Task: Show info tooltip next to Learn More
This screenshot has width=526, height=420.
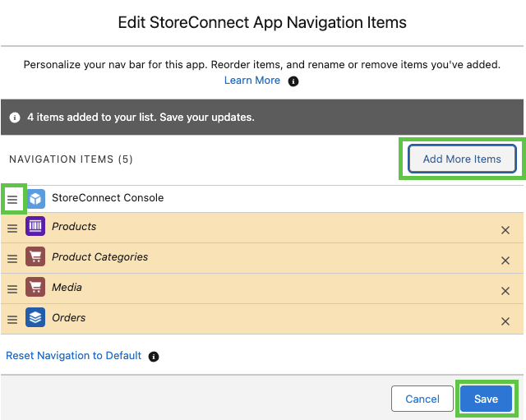Action: coord(293,81)
